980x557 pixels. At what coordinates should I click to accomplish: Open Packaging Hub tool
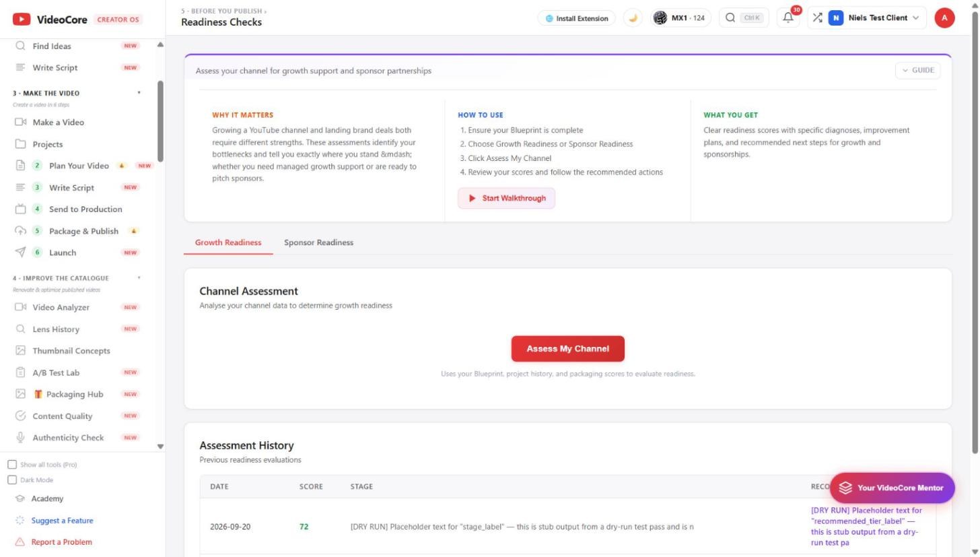(74, 394)
